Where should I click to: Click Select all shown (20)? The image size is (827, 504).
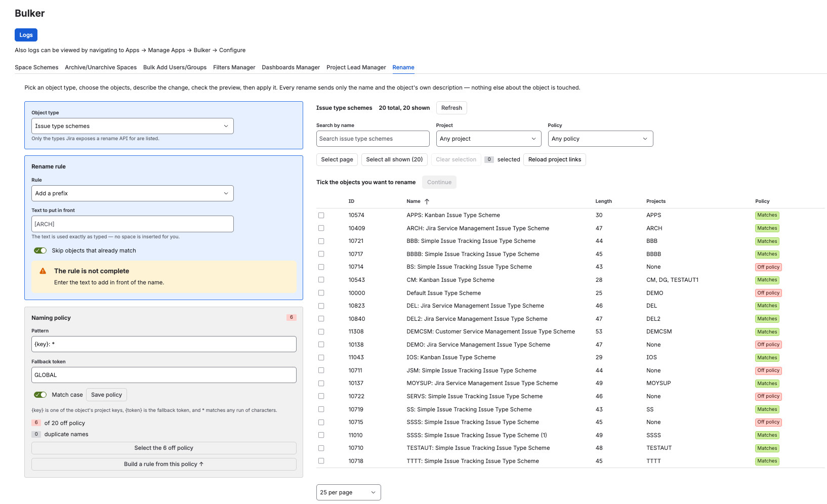(394, 159)
